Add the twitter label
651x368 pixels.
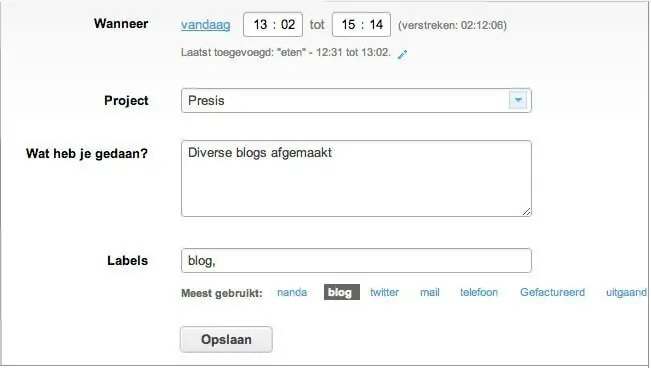(384, 292)
